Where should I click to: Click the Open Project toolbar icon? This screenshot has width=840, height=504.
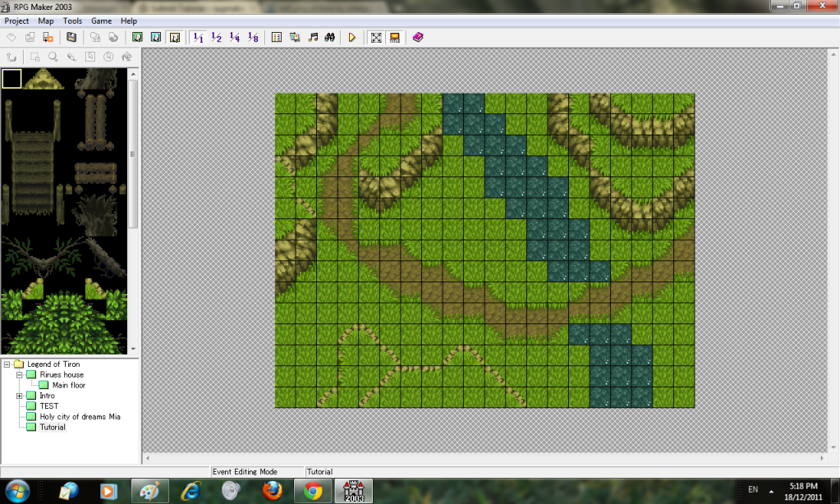[30, 38]
